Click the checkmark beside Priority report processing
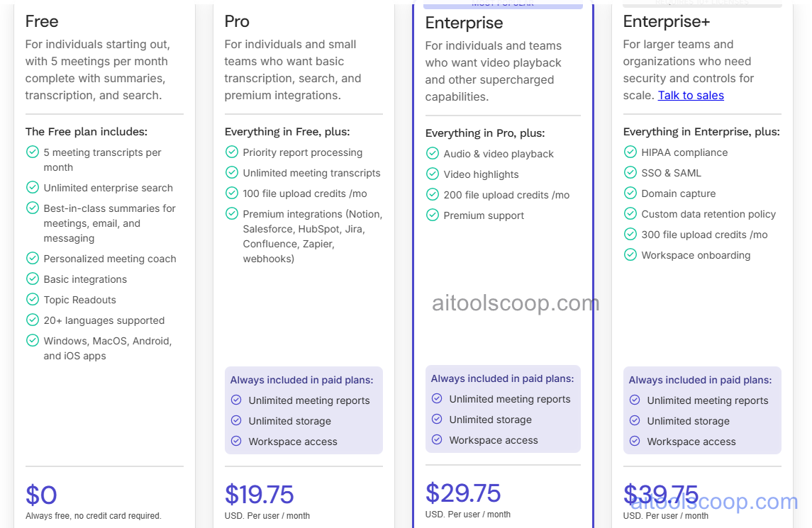The height and width of the screenshot is (528, 812). (x=232, y=152)
